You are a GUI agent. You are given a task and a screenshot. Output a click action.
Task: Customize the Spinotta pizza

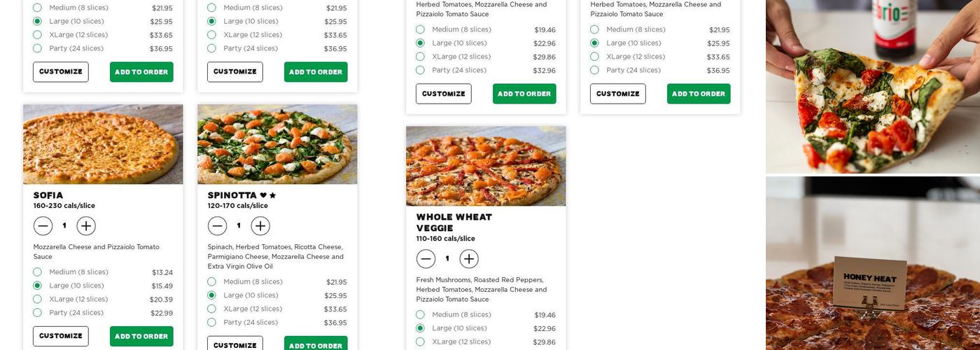coord(235,345)
